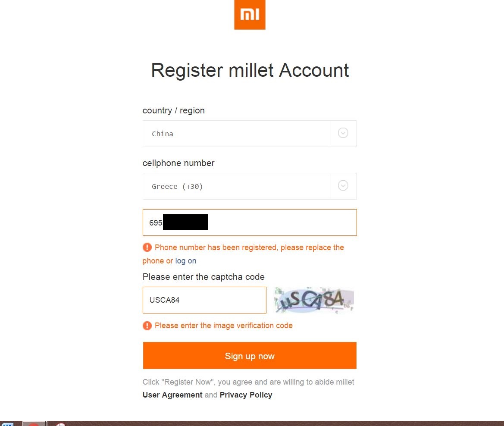
Task: Click the China country selection field
Action: coord(236,134)
